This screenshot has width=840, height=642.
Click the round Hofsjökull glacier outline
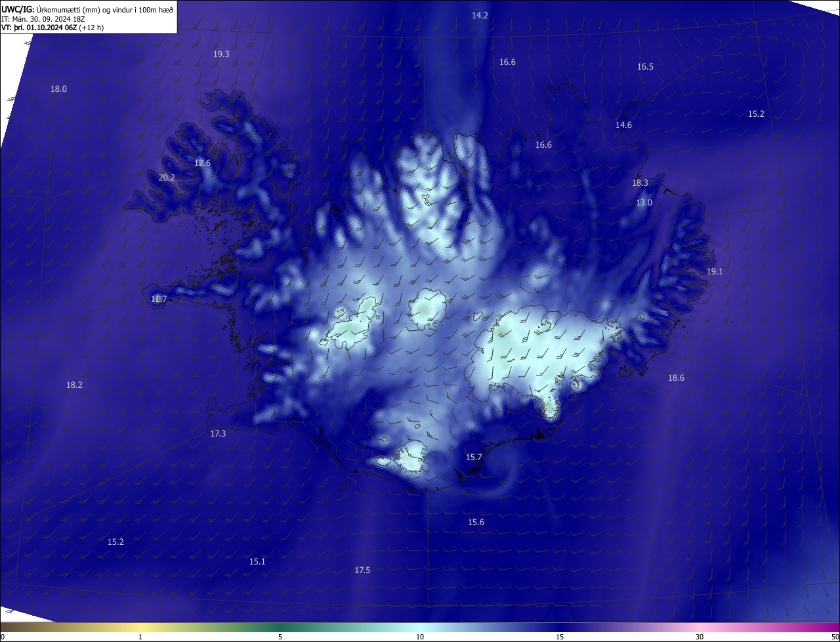429,309
